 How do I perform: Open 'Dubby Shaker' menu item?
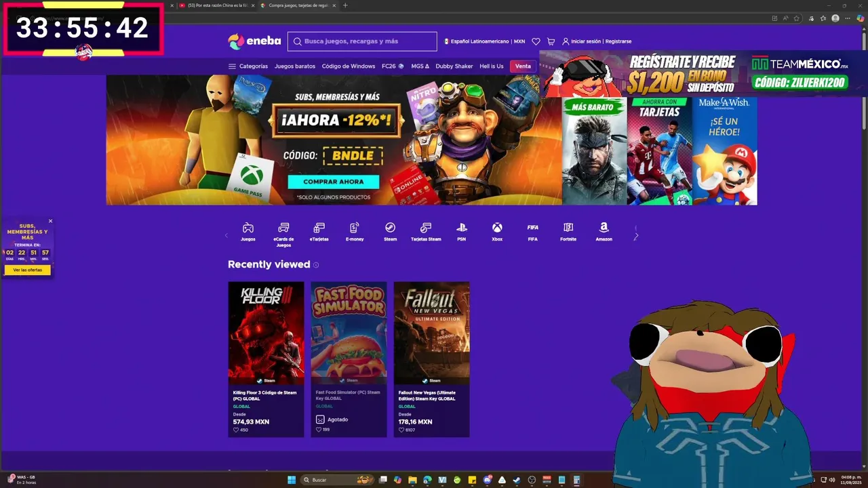tap(454, 66)
